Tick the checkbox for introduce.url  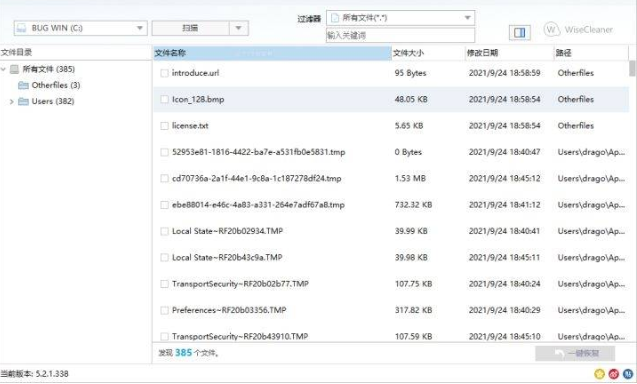pyautogui.click(x=164, y=73)
